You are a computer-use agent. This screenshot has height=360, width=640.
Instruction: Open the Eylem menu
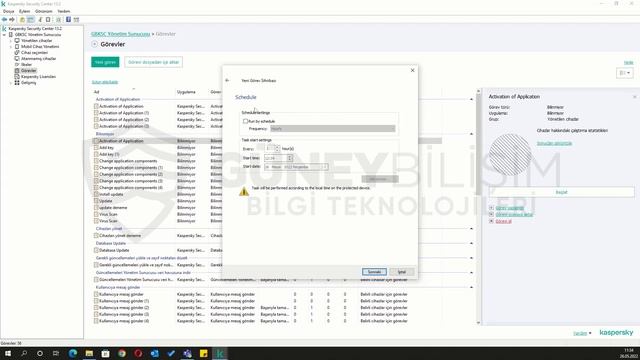pos(24,11)
